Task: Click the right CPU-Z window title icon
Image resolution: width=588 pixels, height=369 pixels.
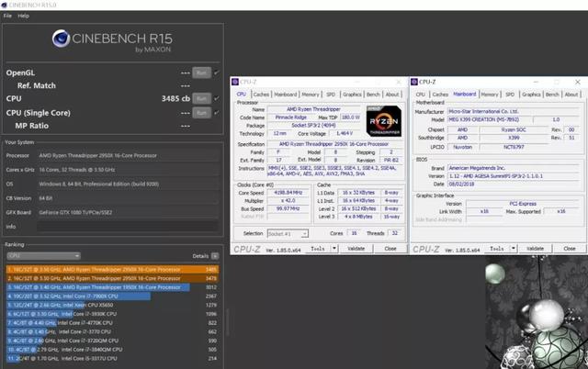Action: 414,82
